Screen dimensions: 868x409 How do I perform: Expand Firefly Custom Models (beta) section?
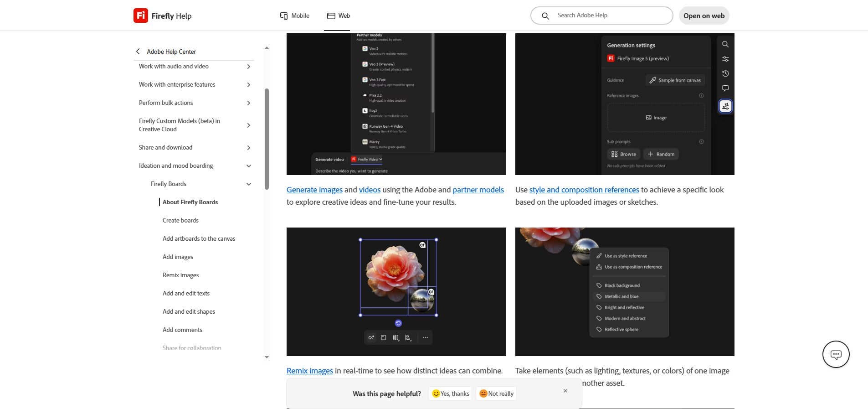pyautogui.click(x=249, y=125)
